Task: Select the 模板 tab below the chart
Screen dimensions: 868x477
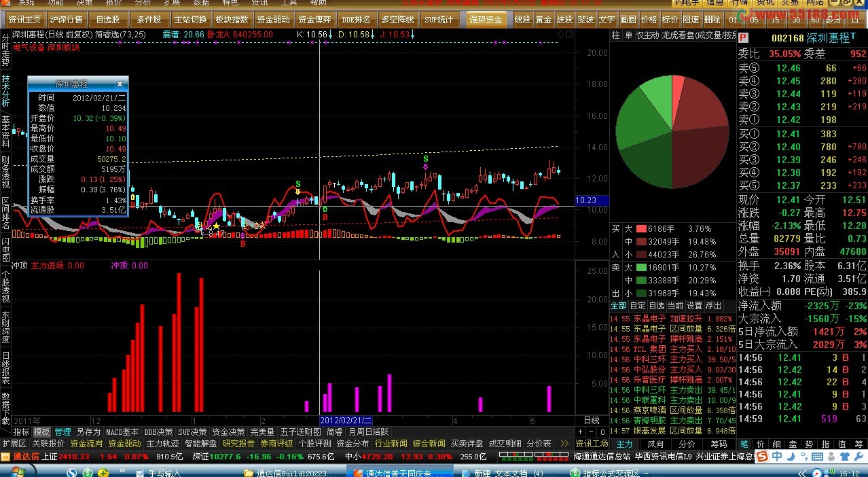Action: pos(41,431)
